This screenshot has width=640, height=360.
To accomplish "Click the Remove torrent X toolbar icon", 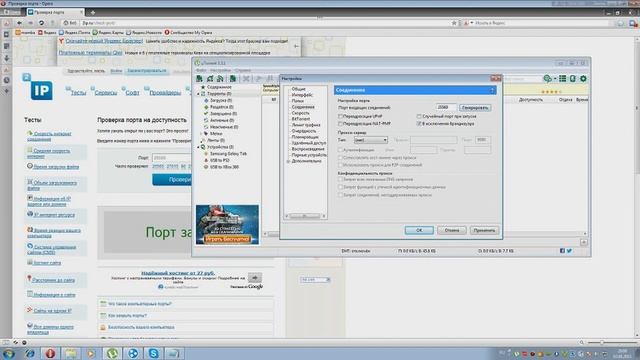I will point(246,78).
